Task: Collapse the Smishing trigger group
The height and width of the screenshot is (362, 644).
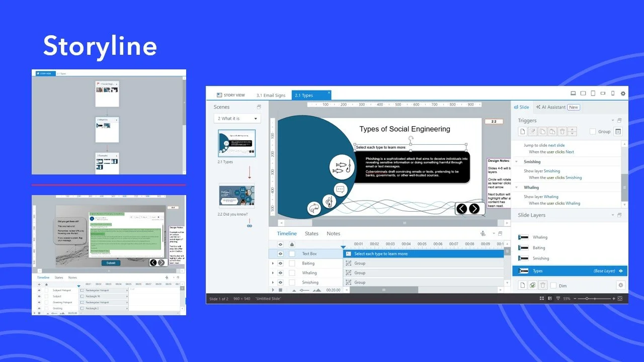Action: tap(517, 162)
